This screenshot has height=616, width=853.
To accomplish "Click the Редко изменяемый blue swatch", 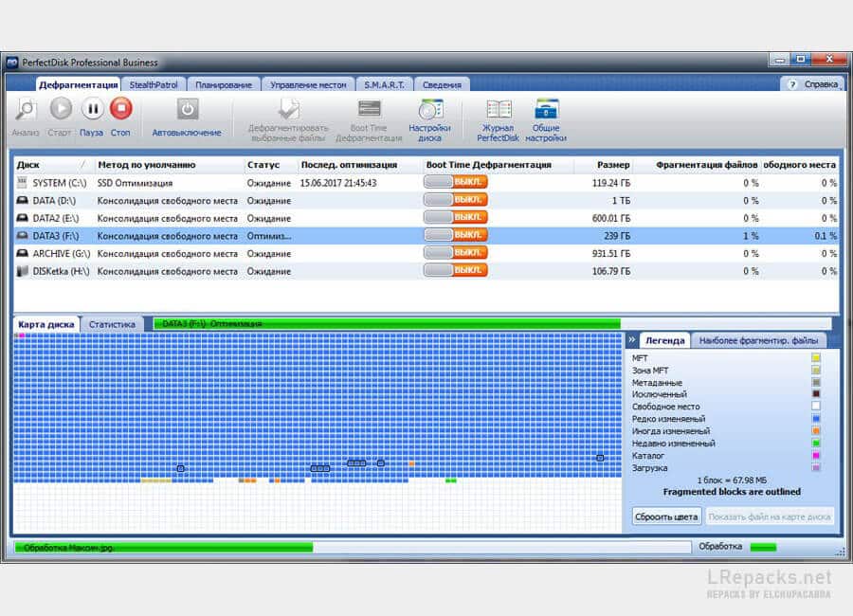I will (815, 419).
